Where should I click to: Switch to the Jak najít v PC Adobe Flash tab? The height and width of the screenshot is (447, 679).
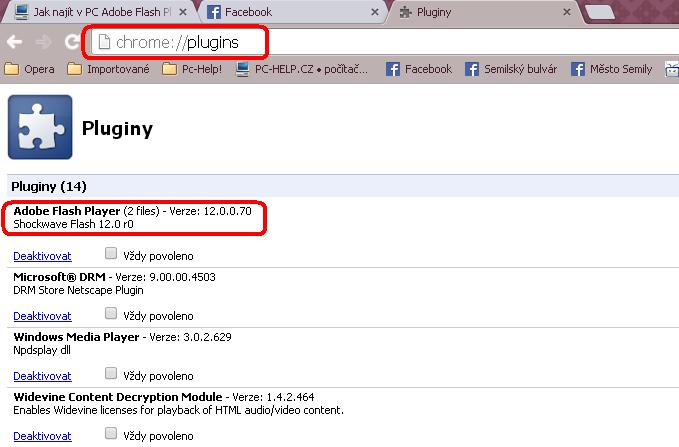[99, 12]
